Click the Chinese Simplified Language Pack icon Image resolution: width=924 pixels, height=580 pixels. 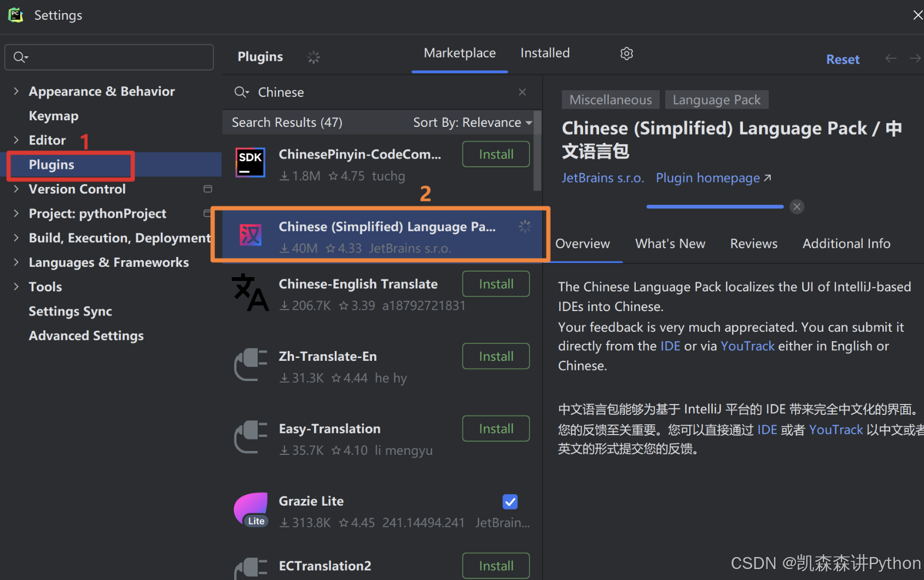click(251, 235)
